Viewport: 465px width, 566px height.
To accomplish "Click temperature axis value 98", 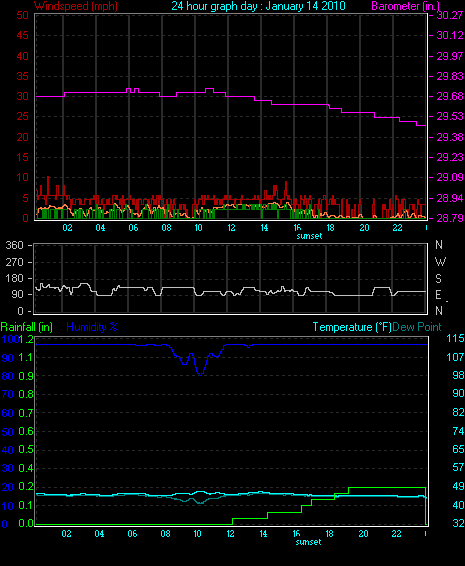I will 458,375.
